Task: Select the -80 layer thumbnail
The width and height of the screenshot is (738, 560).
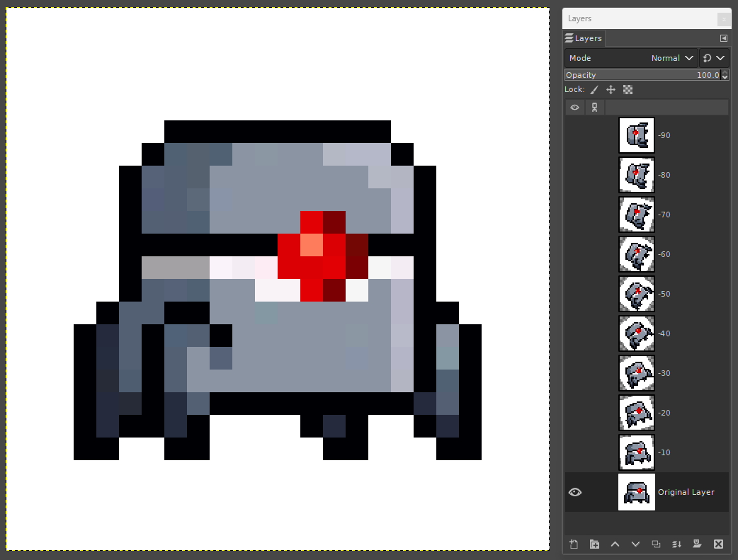Action: (636, 175)
